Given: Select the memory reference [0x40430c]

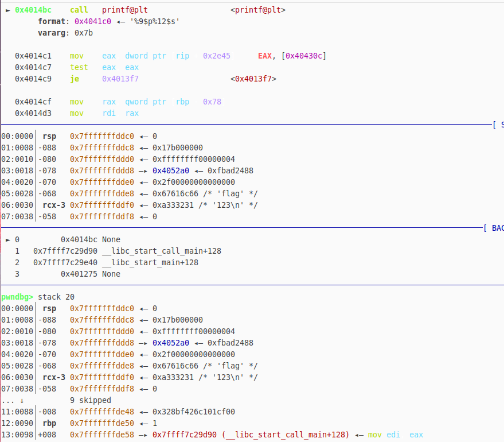Looking at the screenshot, I should click(304, 56).
